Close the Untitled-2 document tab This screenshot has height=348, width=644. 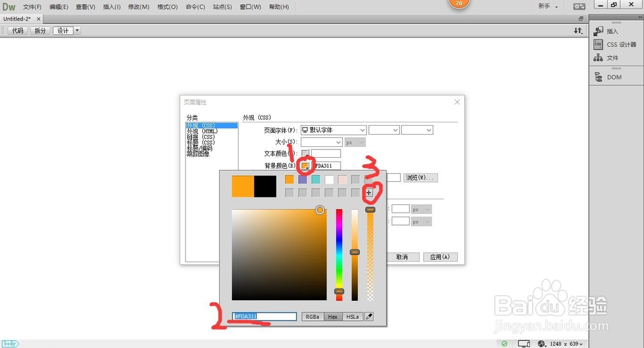pyautogui.click(x=39, y=19)
